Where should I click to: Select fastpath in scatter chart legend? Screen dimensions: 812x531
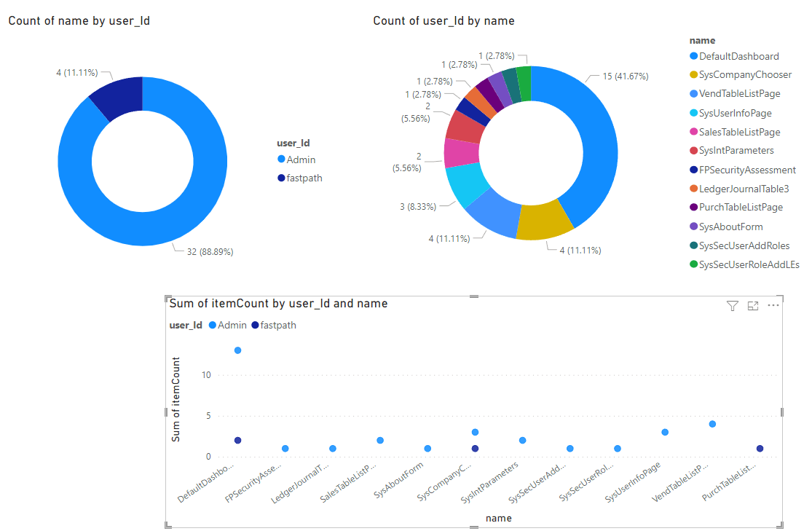(x=274, y=325)
